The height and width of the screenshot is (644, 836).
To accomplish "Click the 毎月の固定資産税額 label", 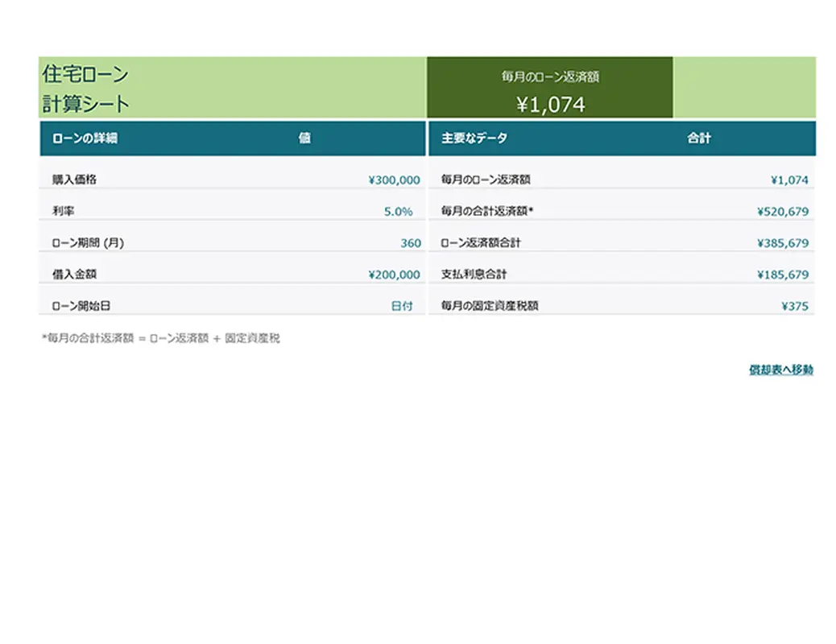I will click(489, 306).
